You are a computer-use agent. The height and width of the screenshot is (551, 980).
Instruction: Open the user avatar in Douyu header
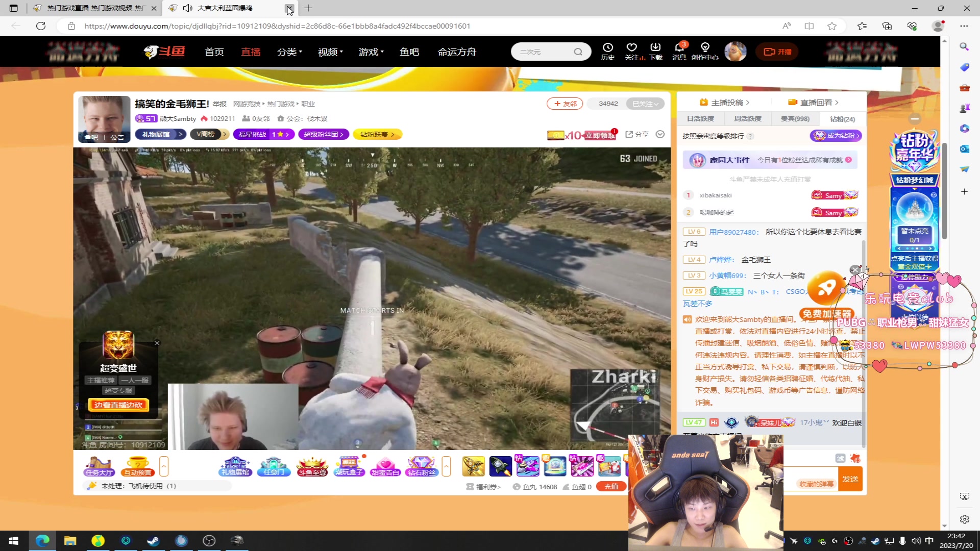[x=736, y=52]
